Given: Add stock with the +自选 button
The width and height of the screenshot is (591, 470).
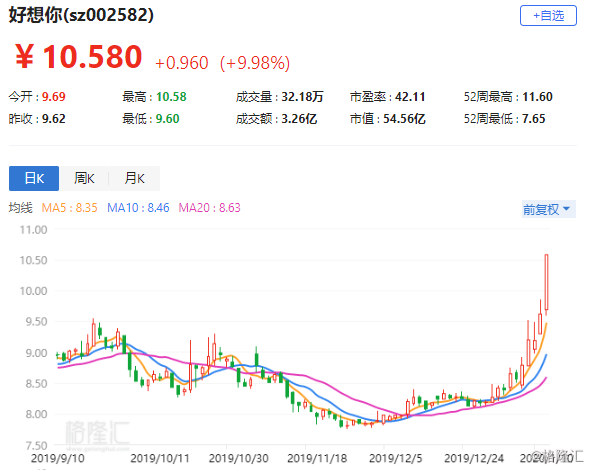Looking at the screenshot, I should click(x=548, y=16).
